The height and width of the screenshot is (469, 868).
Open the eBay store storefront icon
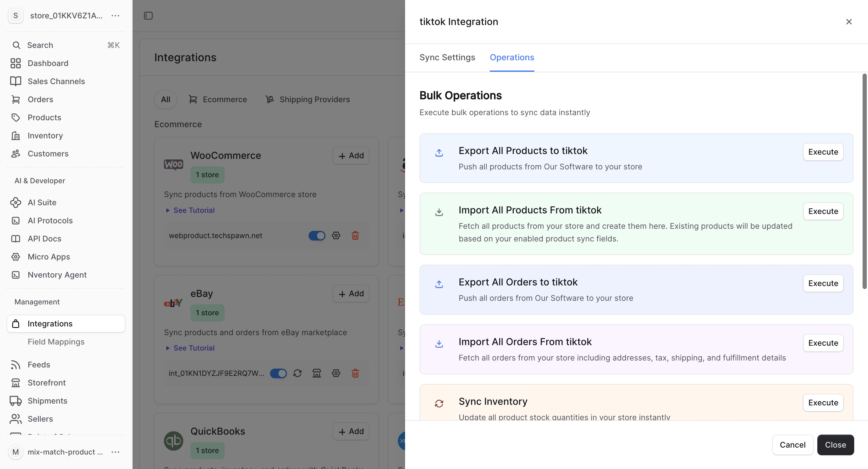[x=317, y=373]
